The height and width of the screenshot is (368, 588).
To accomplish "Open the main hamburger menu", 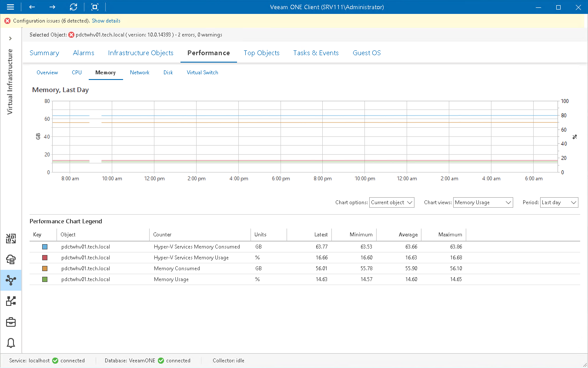I will [x=10, y=7].
